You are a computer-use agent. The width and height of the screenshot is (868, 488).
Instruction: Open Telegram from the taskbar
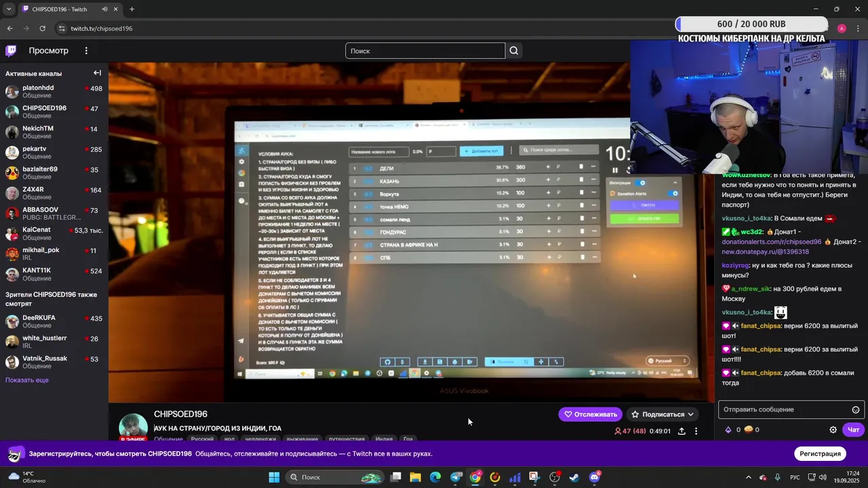(456, 477)
